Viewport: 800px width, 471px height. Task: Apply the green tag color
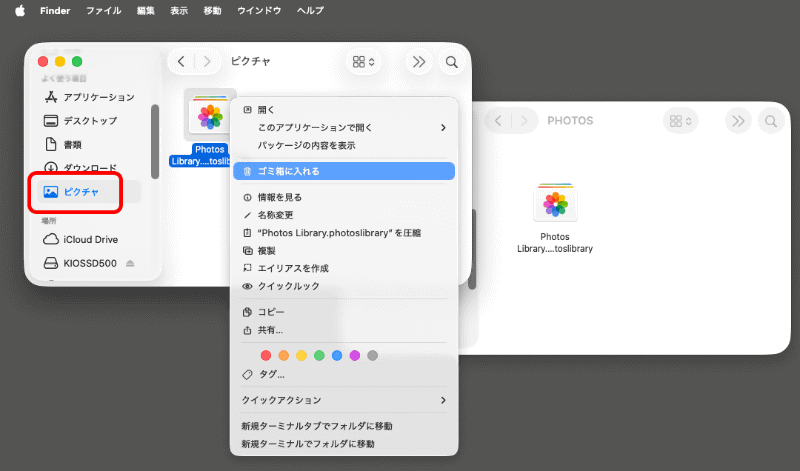pos(319,355)
